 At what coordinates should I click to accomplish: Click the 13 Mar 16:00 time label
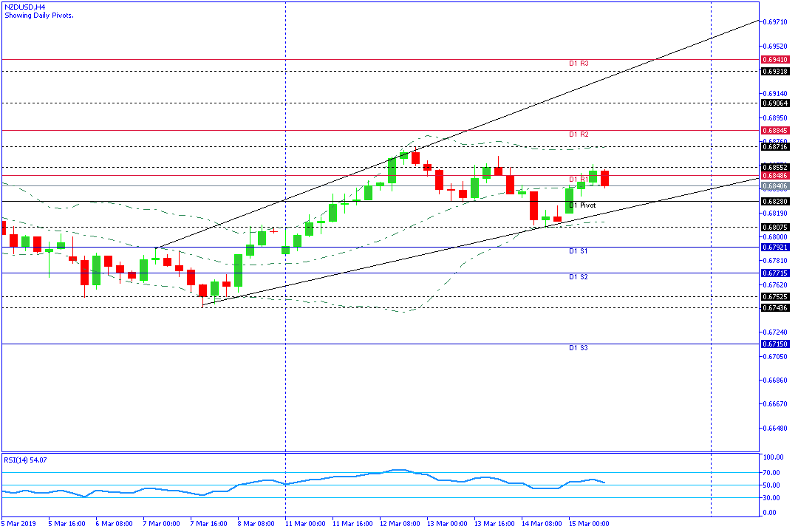tap(494, 523)
